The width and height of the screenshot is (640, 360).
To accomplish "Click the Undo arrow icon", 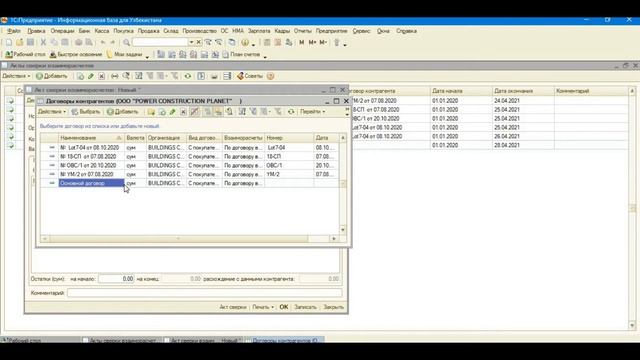I will 103,42.
